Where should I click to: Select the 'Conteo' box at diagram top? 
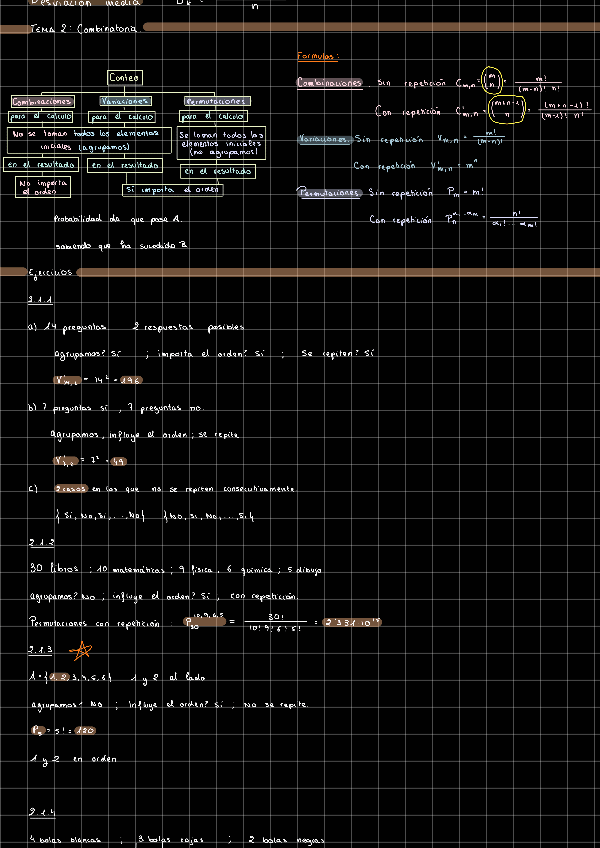125,77
